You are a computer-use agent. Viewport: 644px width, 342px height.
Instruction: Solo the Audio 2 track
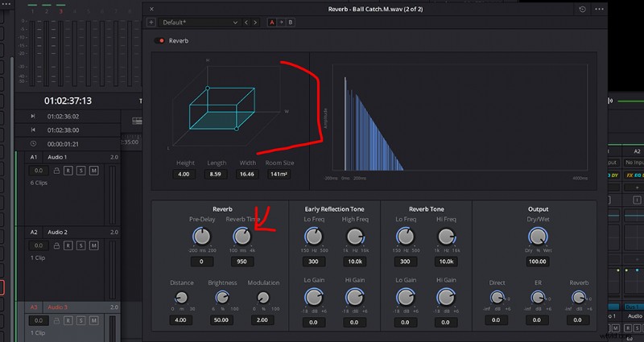pos(81,245)
